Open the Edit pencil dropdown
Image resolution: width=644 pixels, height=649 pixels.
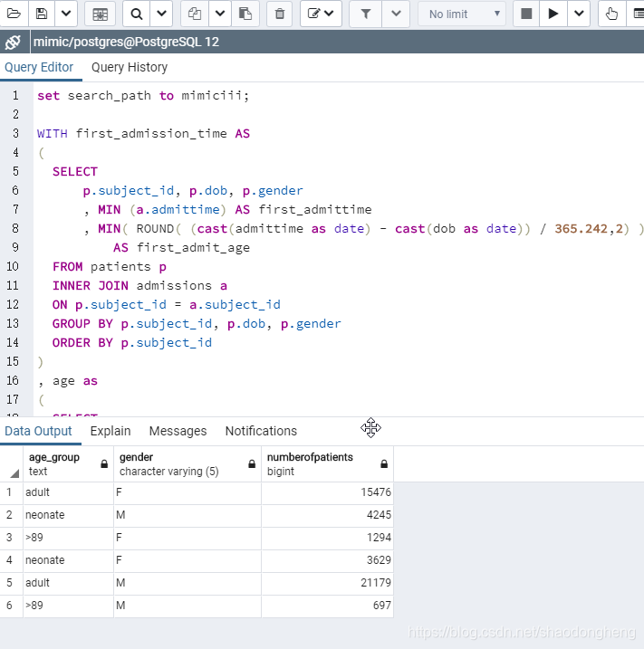pos(321,14)
